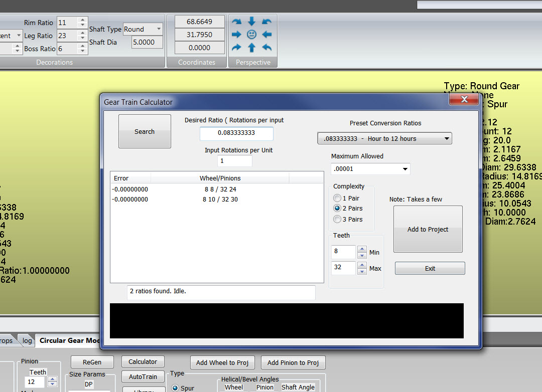The width and height of the screenshot is (542, 392).
Task: Click the neutral face center perspective icon
Action: click(252, 35)
